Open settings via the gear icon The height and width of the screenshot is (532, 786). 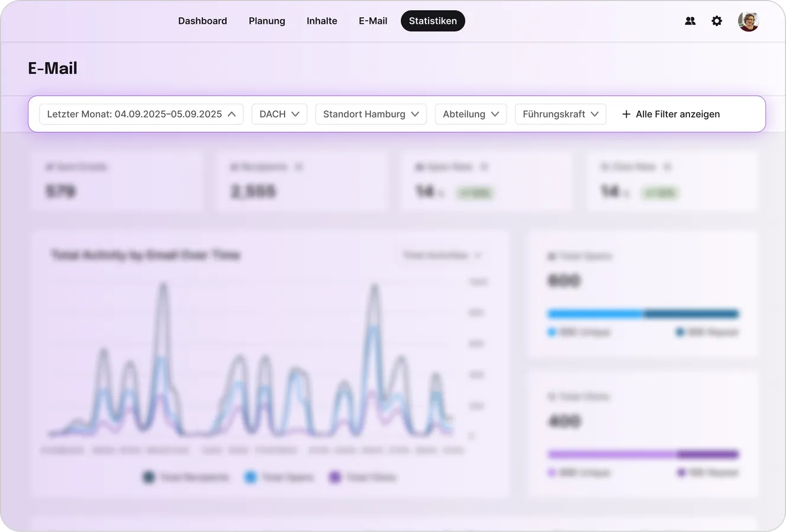pyautogui.click(x=717, y=21)
